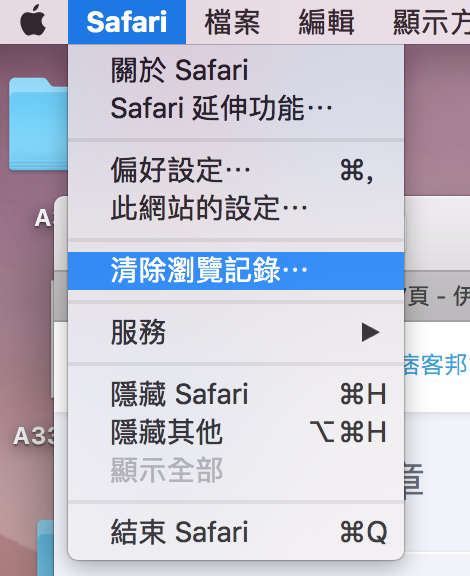Open the 編輯 menu
The image size is (470, 576).
[x=326, y=22]
